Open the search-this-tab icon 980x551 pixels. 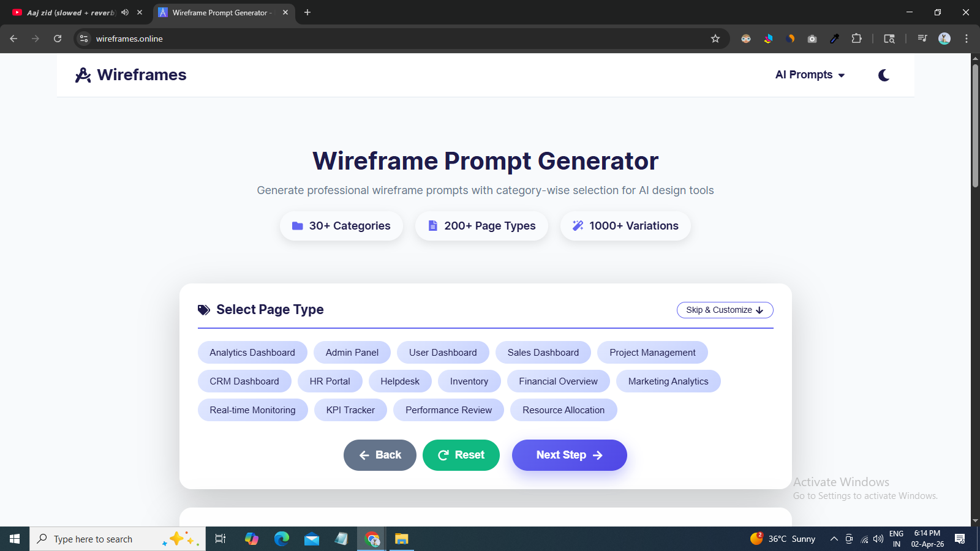[x=889, y=38]
